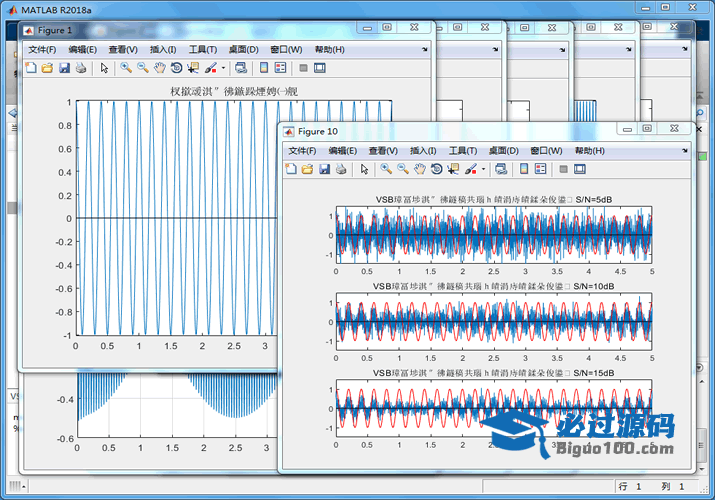Select Edit Plot arrow in Figure 1
This screenshot has height=500, width=715.
104,68
